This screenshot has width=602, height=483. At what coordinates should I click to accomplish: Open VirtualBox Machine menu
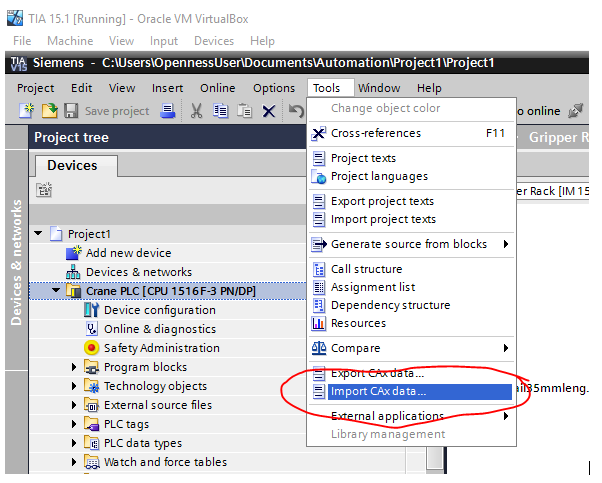point(70,41)
